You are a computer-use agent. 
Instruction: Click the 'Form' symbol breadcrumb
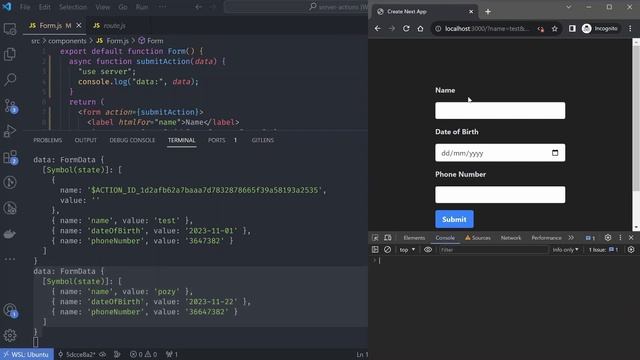(151, 41)
